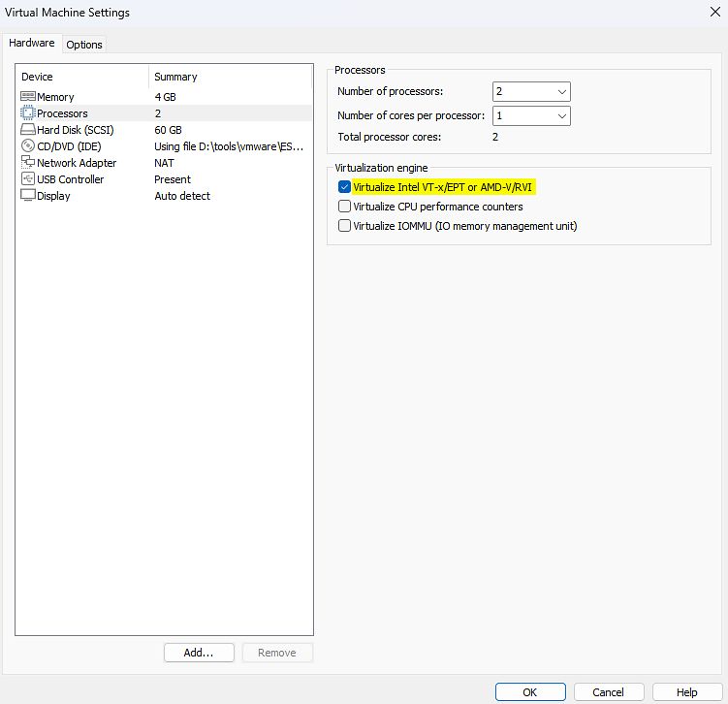728x704 pixels.
Task: Click the Cancel button
Action: pyautogui.click(x=609, y=692)
